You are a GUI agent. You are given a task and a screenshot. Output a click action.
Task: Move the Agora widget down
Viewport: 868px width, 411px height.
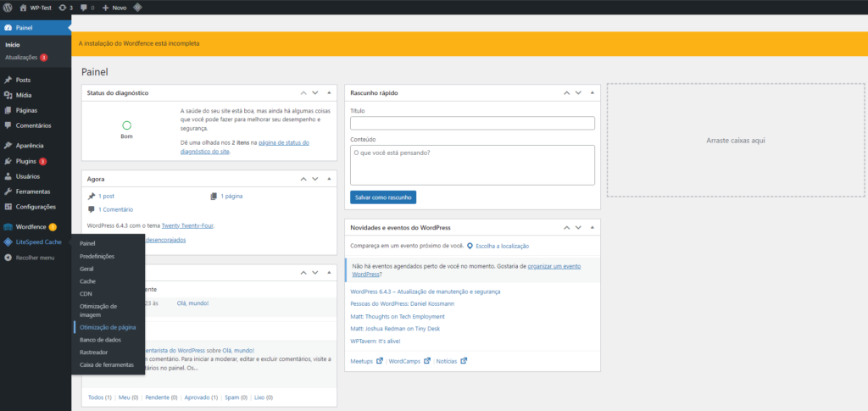pos(314,179)
